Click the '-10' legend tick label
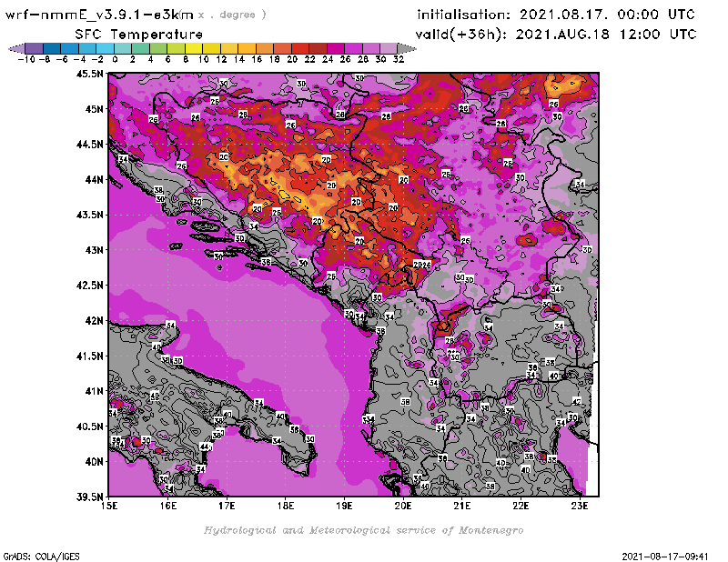 click(x=26, y=59)
